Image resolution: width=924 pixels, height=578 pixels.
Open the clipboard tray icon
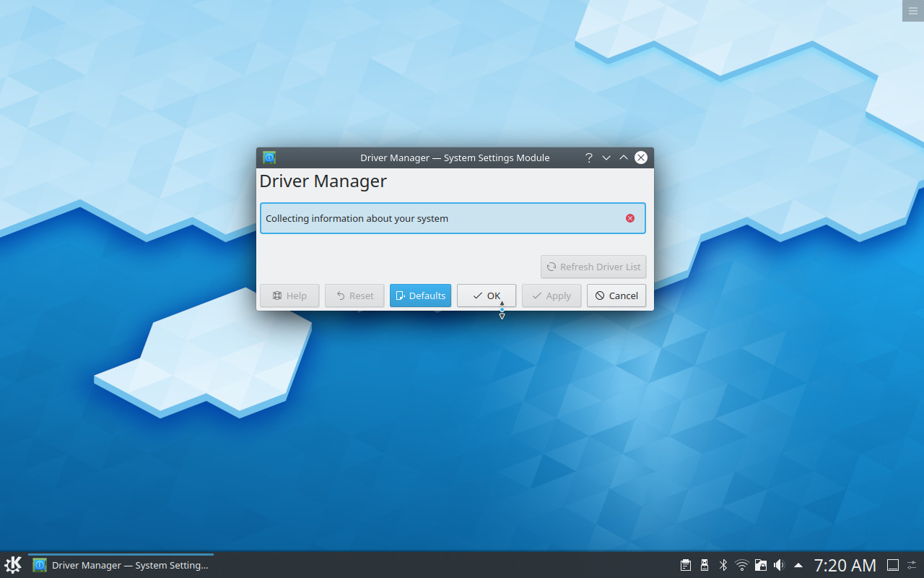pyautogui.click(x=686, y=565)
